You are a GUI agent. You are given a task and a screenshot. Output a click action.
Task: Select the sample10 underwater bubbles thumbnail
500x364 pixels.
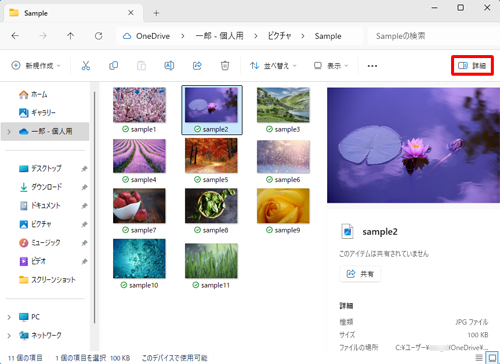tap(139, 258)
